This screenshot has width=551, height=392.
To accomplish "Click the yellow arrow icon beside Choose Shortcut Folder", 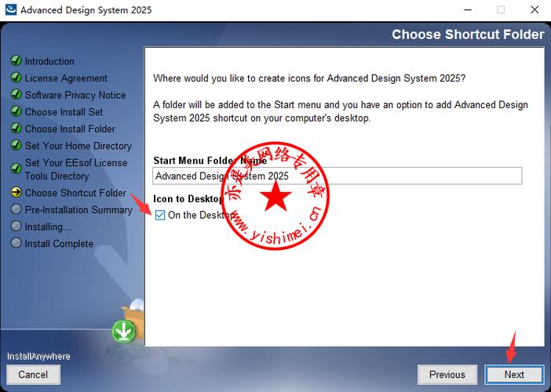I will point(16,193).
